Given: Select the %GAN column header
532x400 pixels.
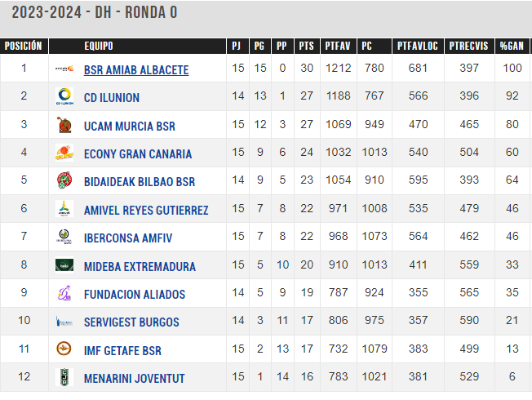Looking at the screenshot, I should [x=512, y=46].
